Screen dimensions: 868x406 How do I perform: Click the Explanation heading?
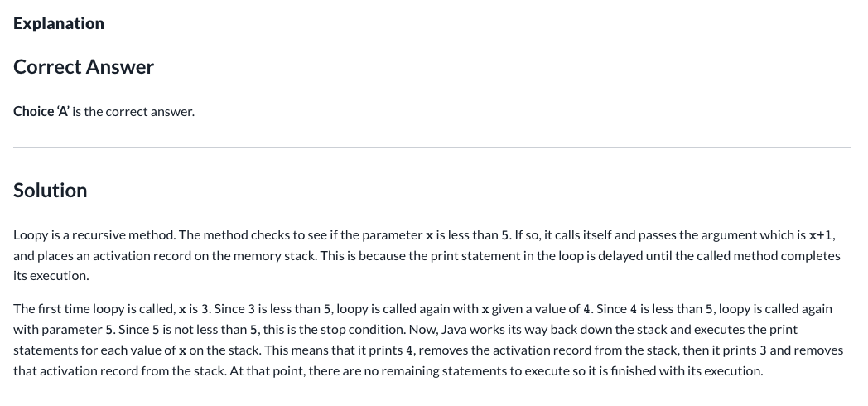click(59, 23)
